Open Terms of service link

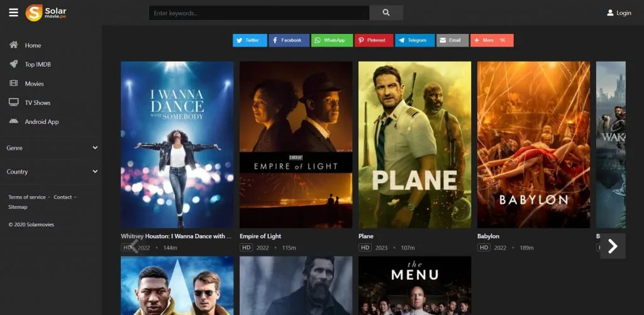click(x=27, y=197)
